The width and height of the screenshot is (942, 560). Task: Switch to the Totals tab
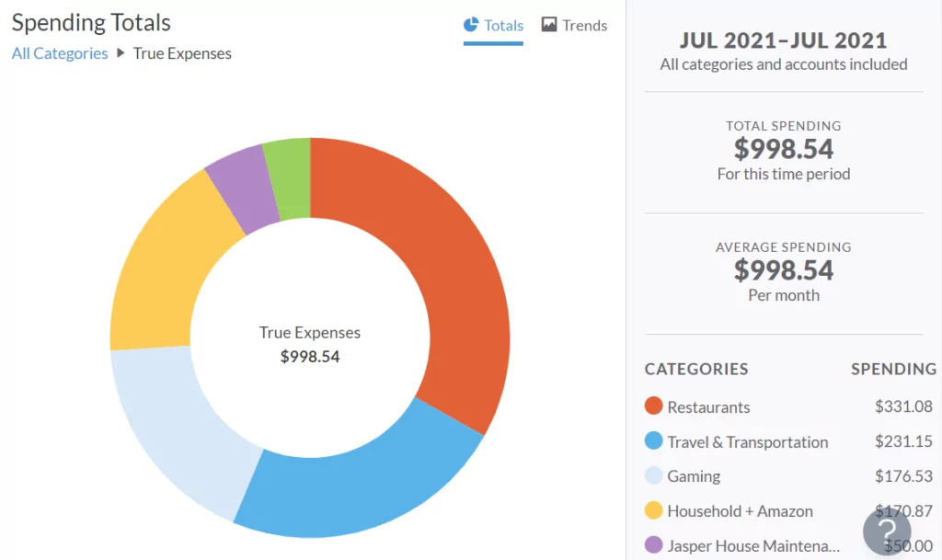tap(493, 27)
